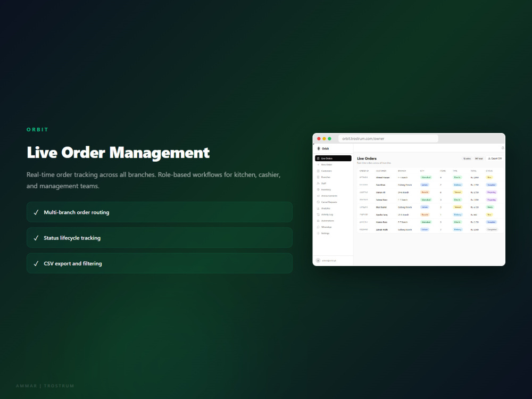
Task: Click the Export CSV button
Action: point(495,159)
